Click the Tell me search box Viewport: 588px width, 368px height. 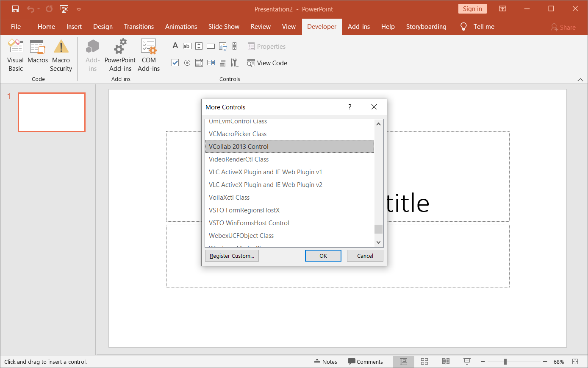(477, 26)
